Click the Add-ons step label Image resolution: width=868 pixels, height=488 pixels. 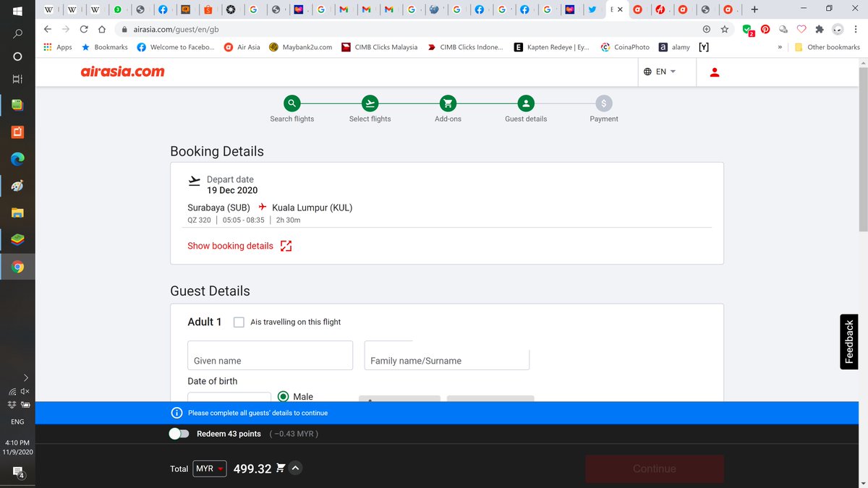(x=448, y=119)
